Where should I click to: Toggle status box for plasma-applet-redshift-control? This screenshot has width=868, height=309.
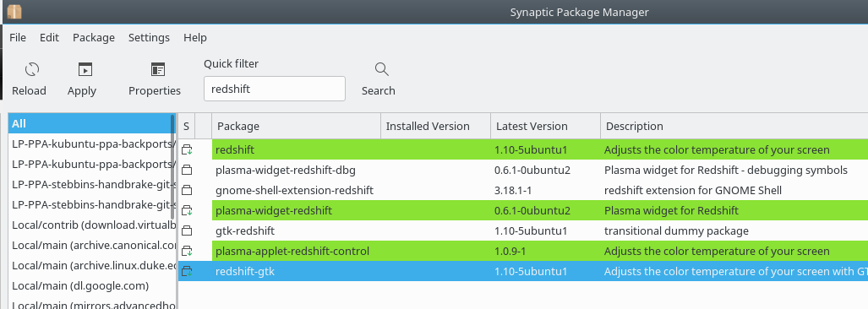(187, 252)
